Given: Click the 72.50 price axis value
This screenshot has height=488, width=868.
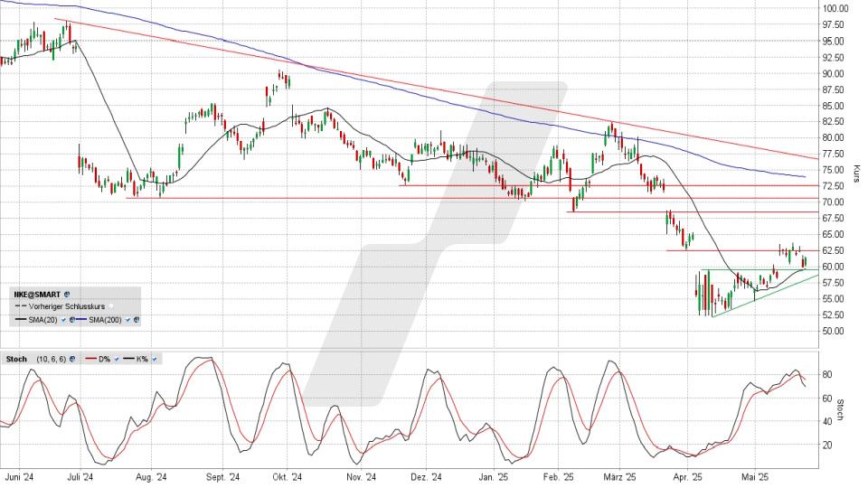Looking at the screenshot, I should pyautogui.click(x=834, y=186).
